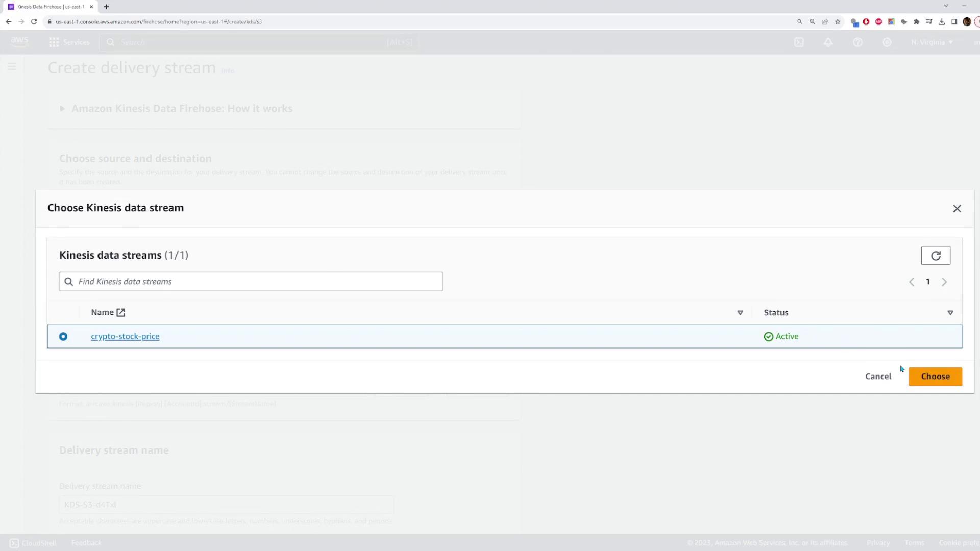Image resolution: width=980 pixels, height=551 pixels.
Task: Open the AWS Services menu
Action: 69,42
